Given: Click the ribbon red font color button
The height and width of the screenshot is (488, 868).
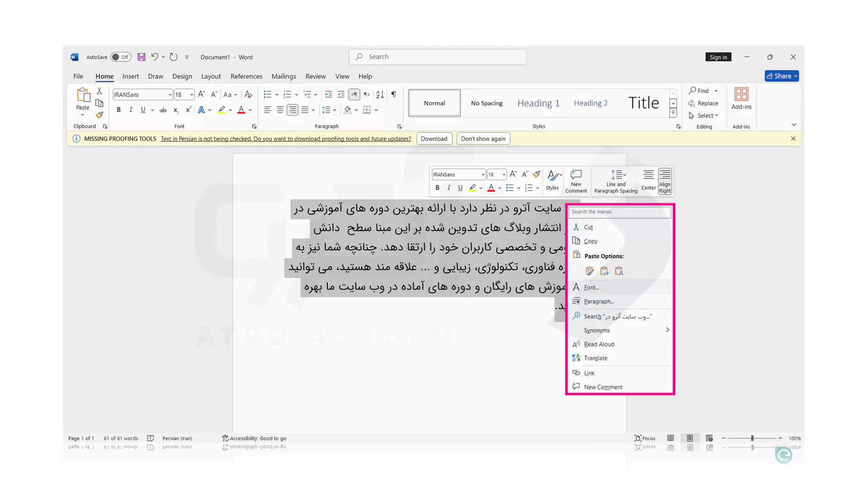Looking at the screenshot, I should click(241, 110).
